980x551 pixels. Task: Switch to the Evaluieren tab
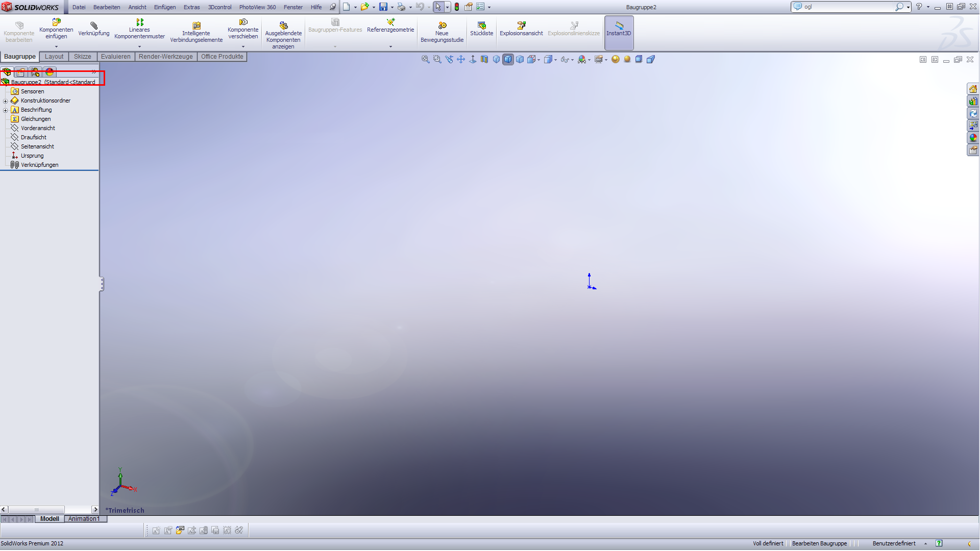[115, 57]
